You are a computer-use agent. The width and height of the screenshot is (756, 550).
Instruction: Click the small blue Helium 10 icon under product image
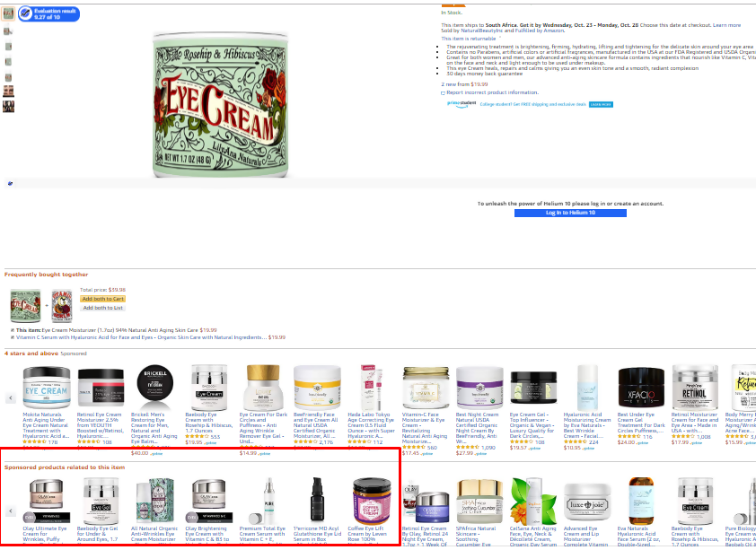click(x=10, y=183)
